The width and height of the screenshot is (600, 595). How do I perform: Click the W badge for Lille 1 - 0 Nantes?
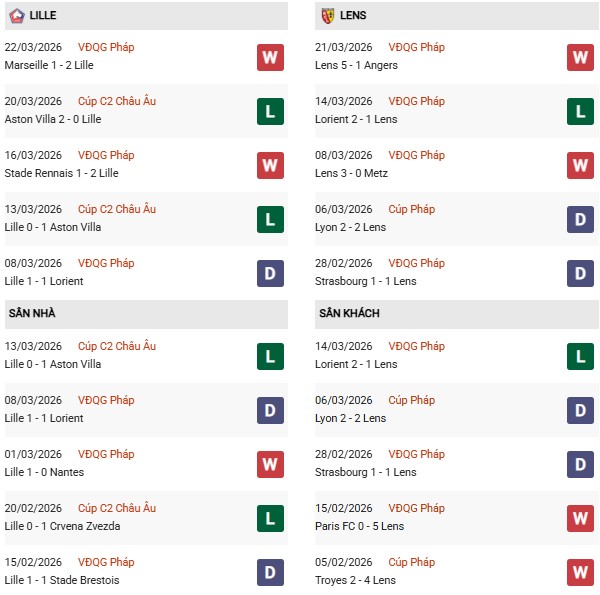click(x=270, y=464)
